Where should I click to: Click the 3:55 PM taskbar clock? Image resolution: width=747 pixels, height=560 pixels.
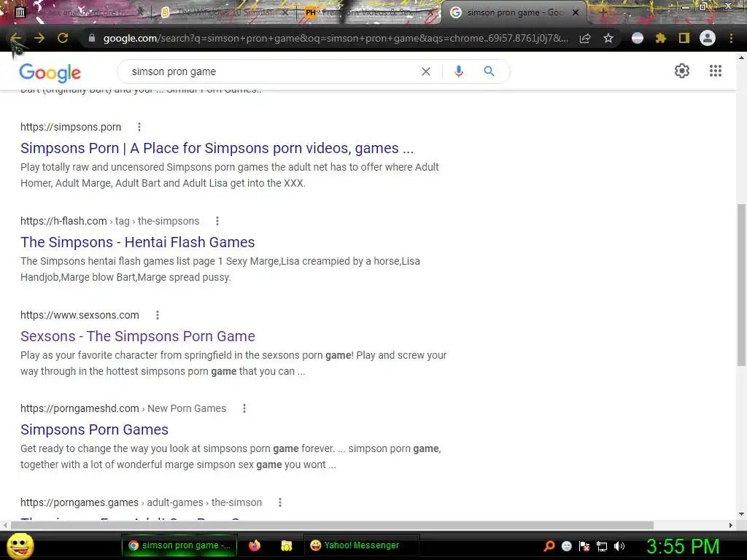tap(682, 546)
